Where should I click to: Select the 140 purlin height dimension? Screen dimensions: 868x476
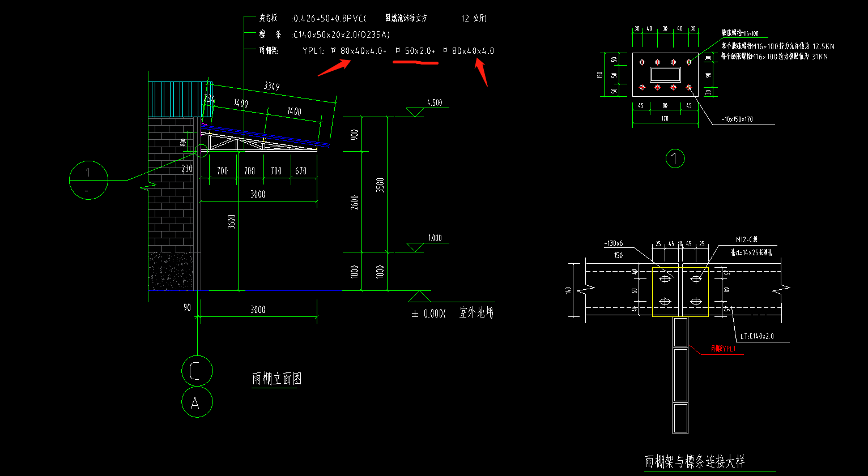[568, 290]
